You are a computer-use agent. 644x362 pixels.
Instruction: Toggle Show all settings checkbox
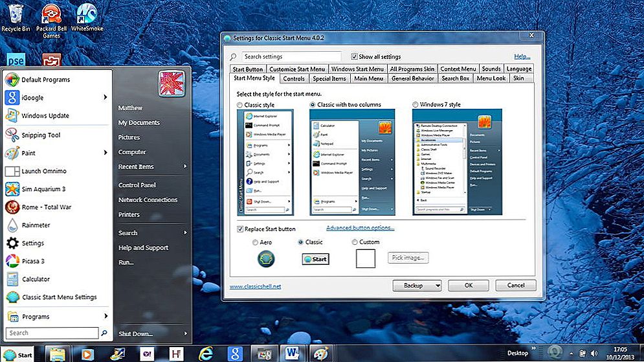click(x=354, y=56)
